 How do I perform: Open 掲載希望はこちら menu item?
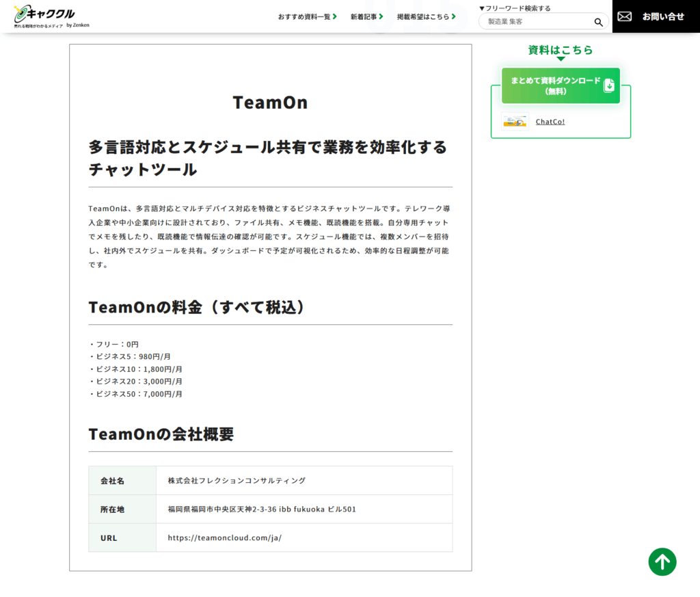coord(427,16)
